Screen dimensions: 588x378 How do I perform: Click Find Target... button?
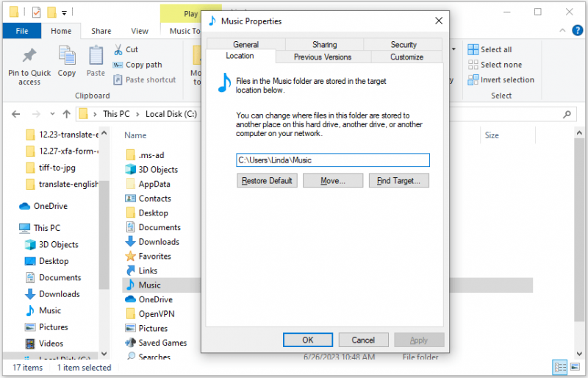(x=399, y=181)
